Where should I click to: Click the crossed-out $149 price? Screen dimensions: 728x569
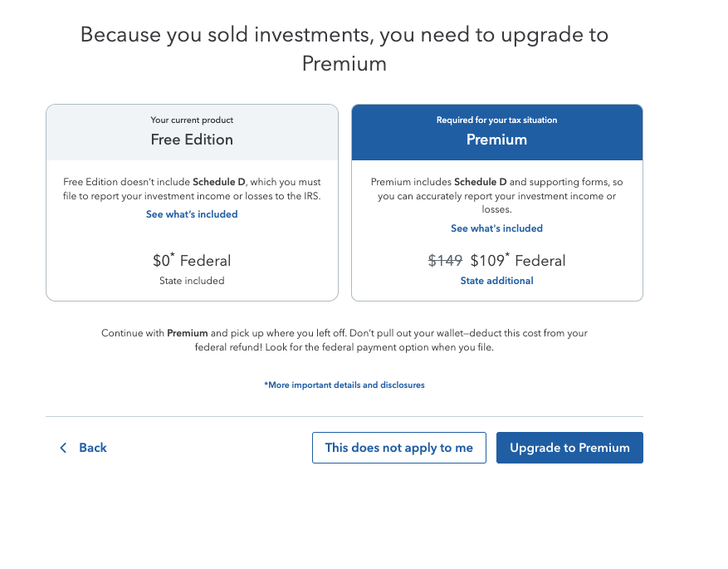[445, 261]
